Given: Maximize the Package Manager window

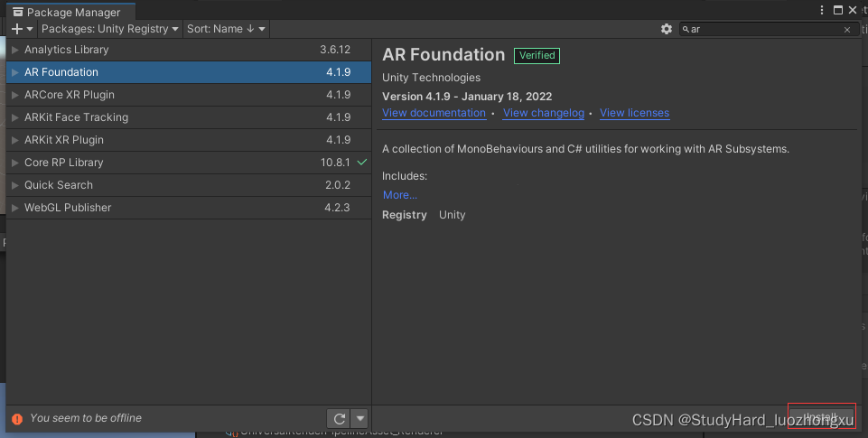Looking at the screenshot, I should (x=838, y=10).
